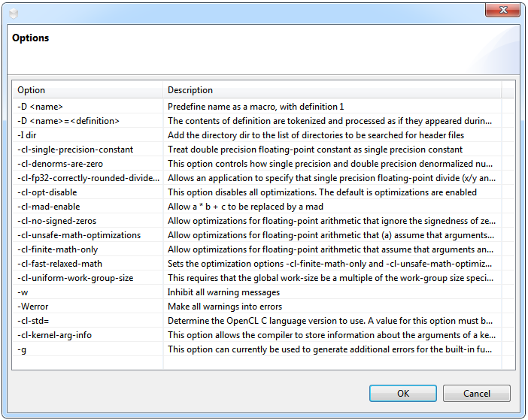Close the Options dialog window
The image size is (528, 420).
502,10
